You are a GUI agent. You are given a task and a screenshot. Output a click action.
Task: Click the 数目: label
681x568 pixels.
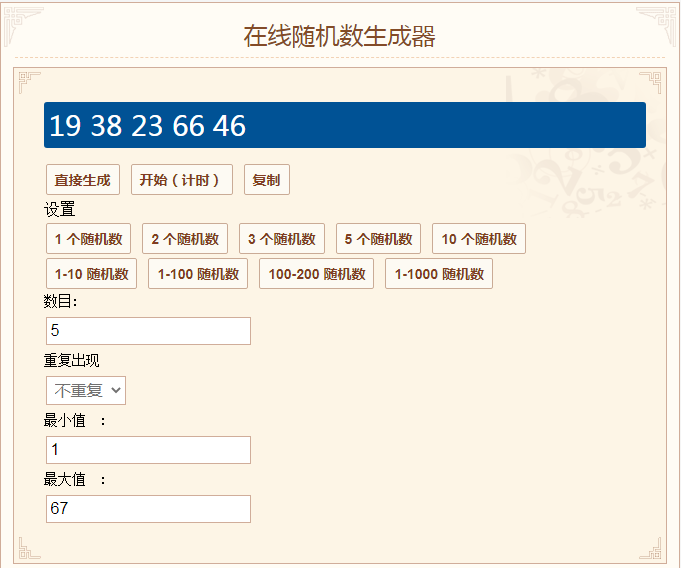pos(60,301)
